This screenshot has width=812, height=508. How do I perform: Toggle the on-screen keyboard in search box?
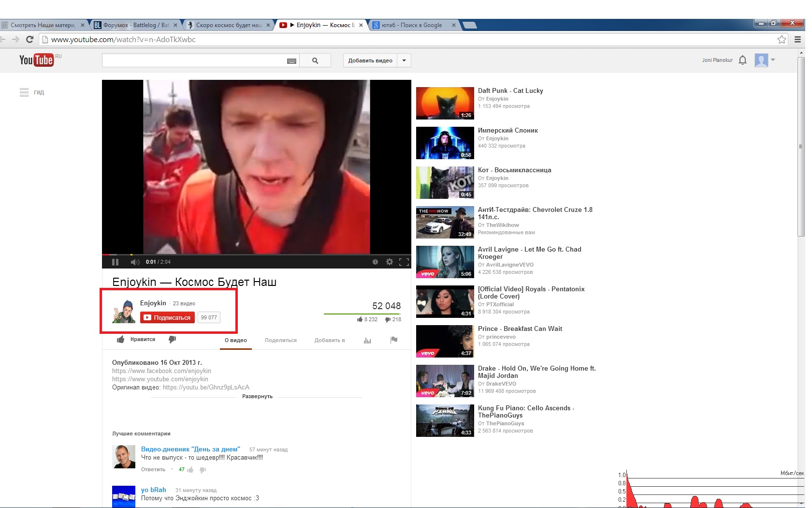tap(291, 61)
